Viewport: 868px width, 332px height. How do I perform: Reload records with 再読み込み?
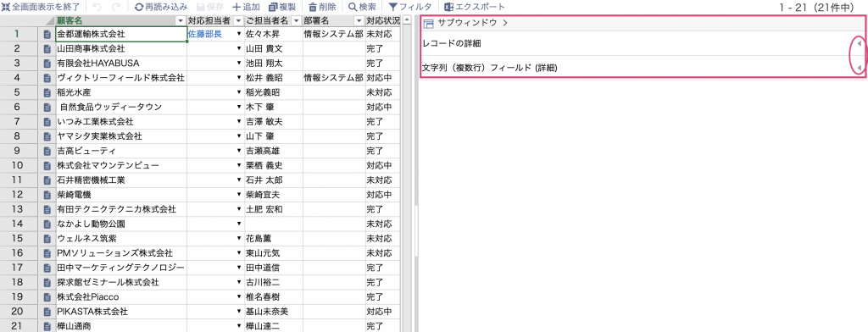click(x=161, y=7)
